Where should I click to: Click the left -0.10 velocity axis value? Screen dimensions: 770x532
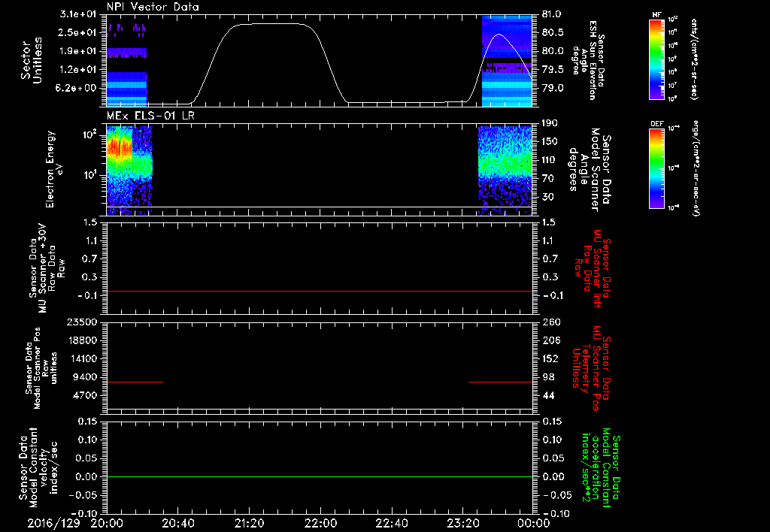point(83,513)
